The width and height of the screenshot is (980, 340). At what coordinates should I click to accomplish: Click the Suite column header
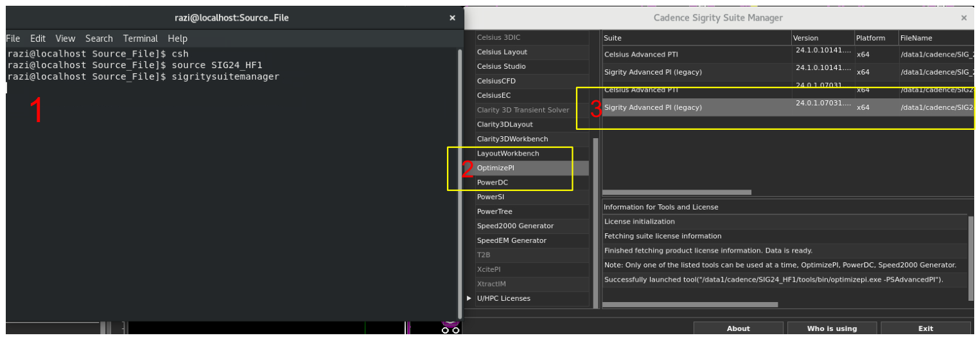696,38
